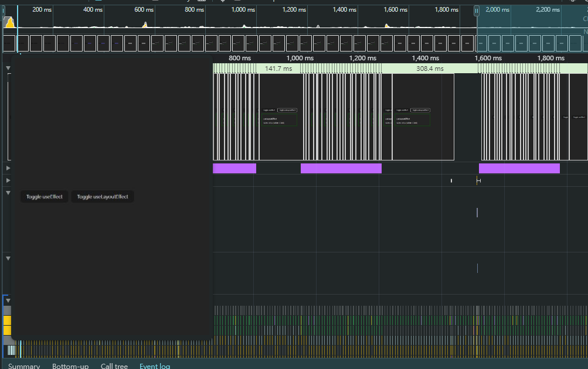Select the 141.7 ms frame

[278, 69]
